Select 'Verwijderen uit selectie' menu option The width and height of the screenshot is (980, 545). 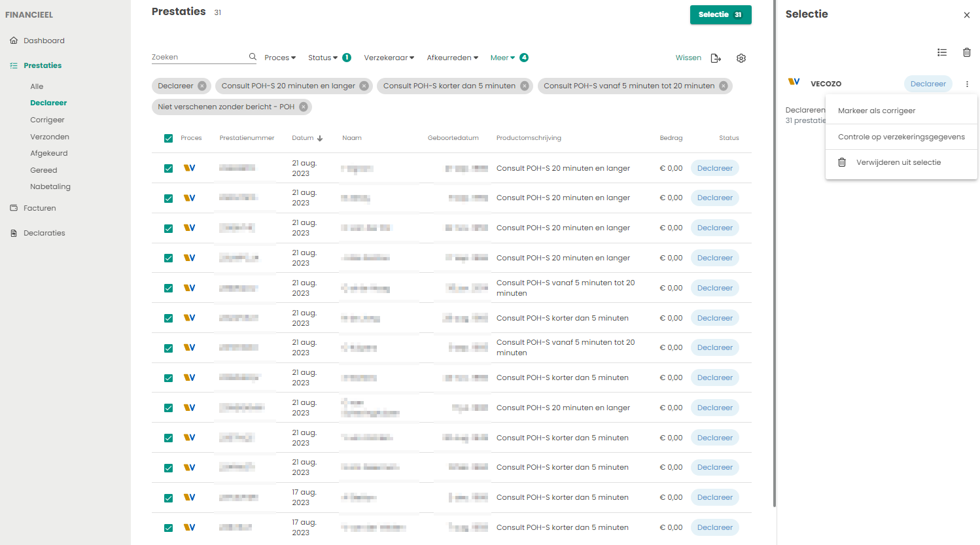point(898,162)
